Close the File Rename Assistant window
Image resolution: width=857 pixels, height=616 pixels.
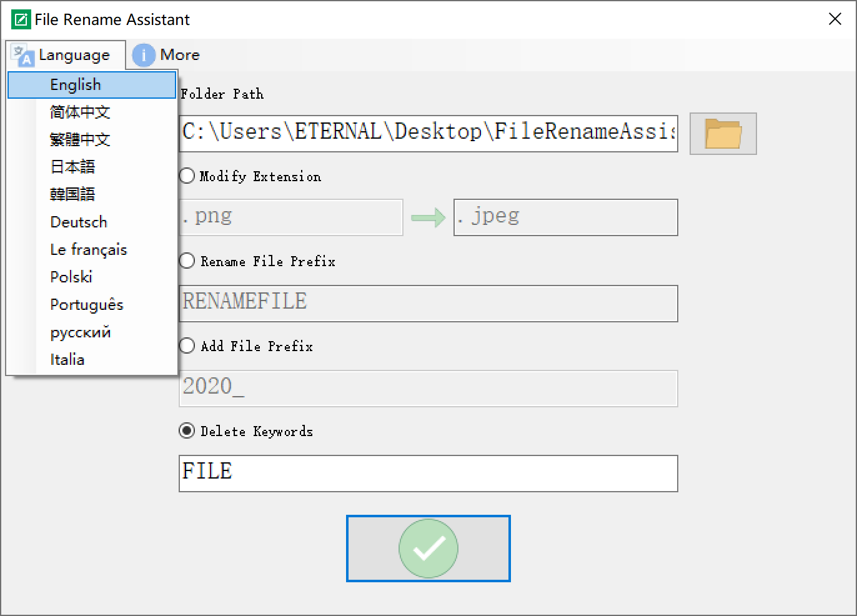click(835, 19)
